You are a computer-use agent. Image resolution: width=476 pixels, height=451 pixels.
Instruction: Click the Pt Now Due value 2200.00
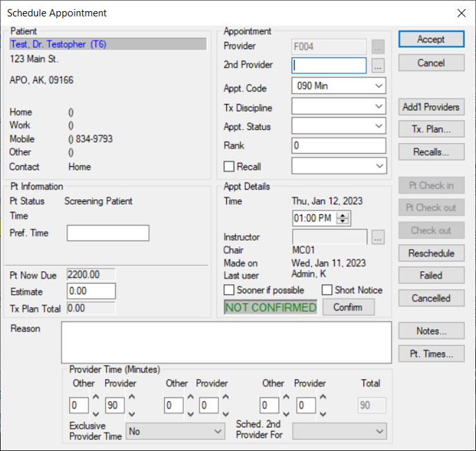tap(91, 275)
